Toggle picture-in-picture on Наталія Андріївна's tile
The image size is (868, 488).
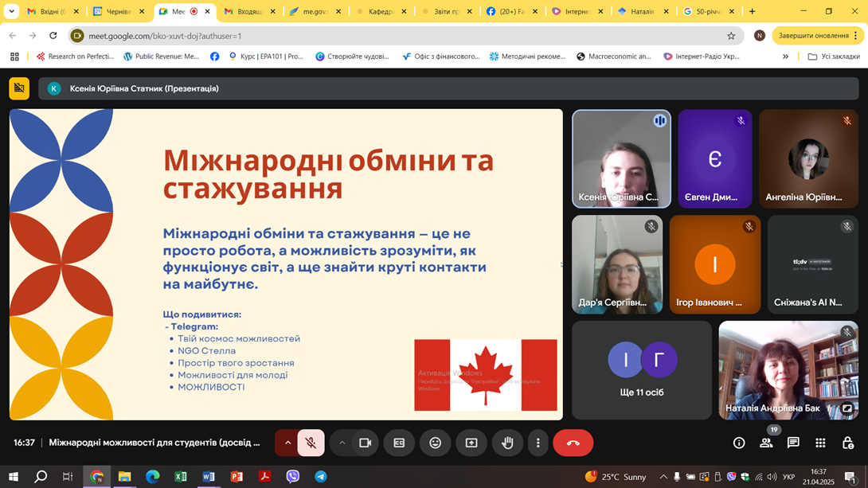click(846, 408)
